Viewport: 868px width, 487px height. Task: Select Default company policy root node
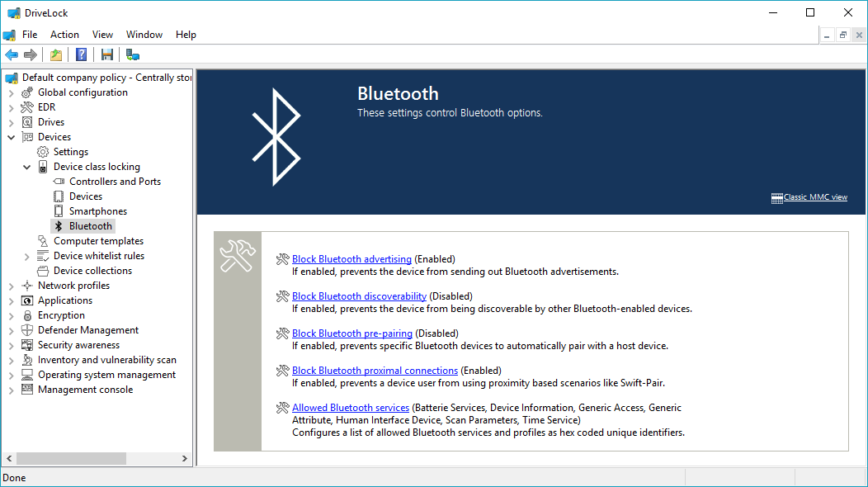point(106,78)
